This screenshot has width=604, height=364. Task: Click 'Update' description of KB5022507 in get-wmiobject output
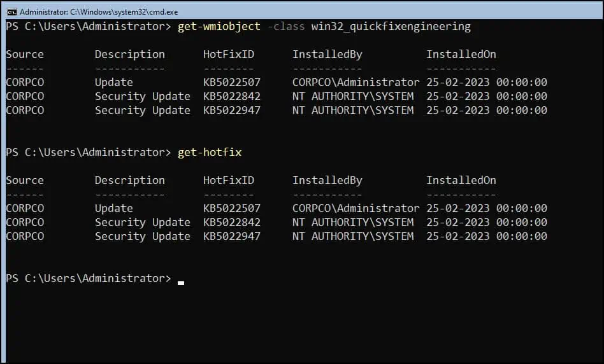point(113,82)
